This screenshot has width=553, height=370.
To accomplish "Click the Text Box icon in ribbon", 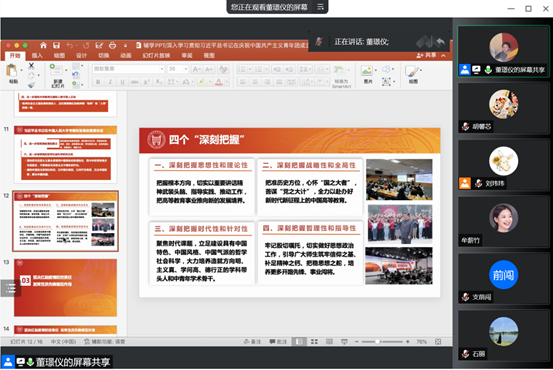I will click(x=387, y=82).
